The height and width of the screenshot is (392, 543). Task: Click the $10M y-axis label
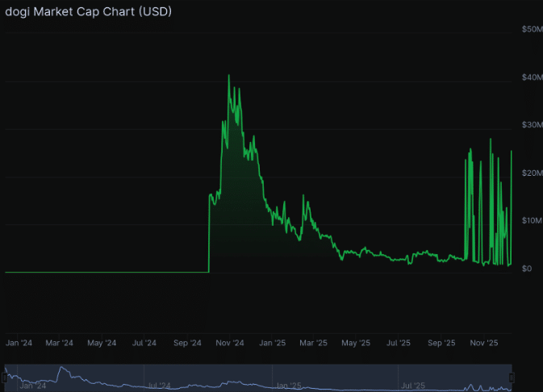[x=532, y=221]
